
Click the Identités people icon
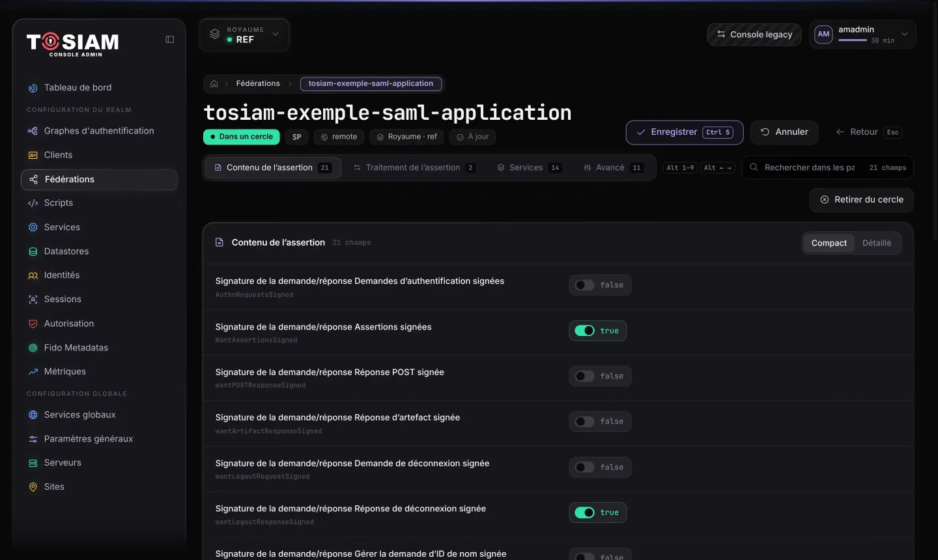coord(33,275)
